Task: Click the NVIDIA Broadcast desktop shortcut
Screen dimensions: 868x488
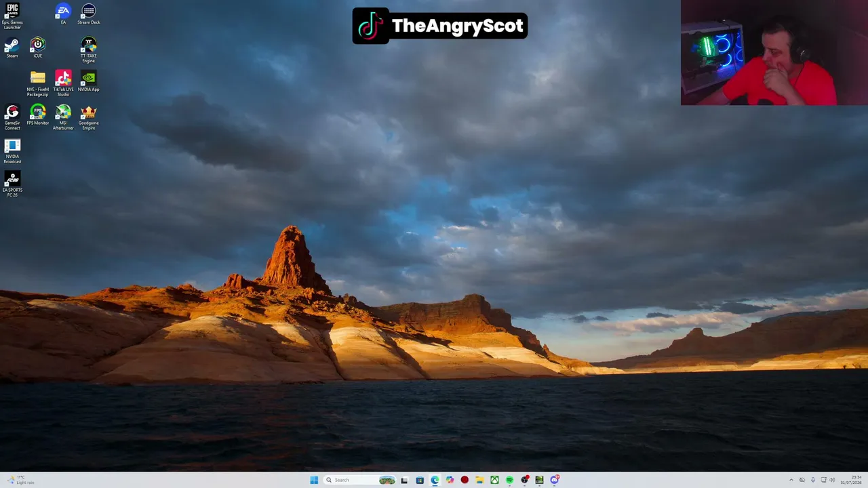Action: (x=12, y=151)
